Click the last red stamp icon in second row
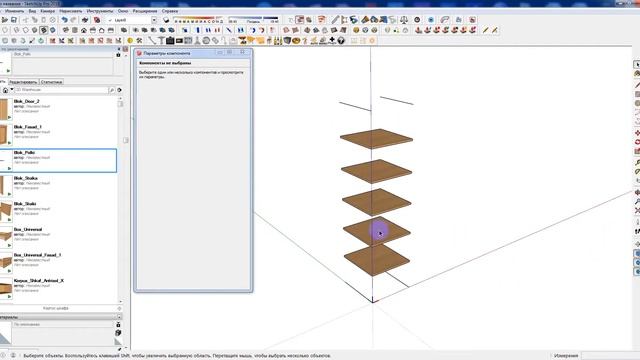Screen dimensions: 640x360 point(473,30)
